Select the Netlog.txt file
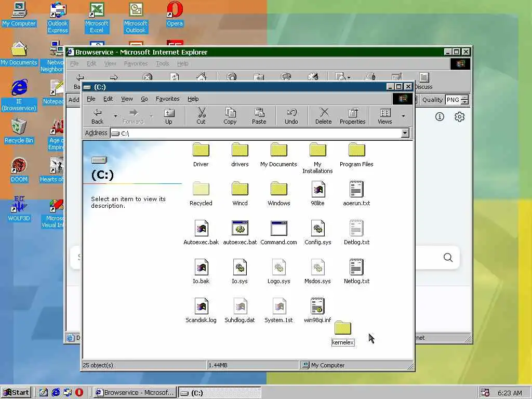Screen dimensions: 532x399 (356, 272)
